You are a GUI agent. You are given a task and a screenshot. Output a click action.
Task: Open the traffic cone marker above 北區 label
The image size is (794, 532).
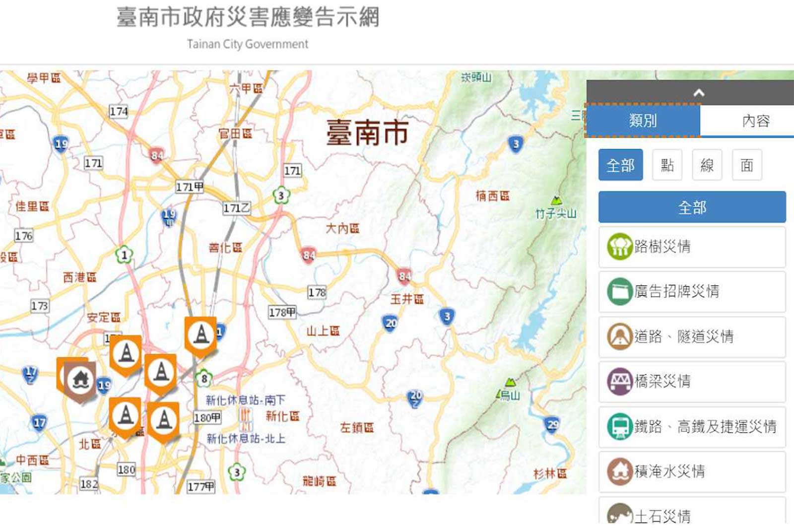tap(125, 417)
